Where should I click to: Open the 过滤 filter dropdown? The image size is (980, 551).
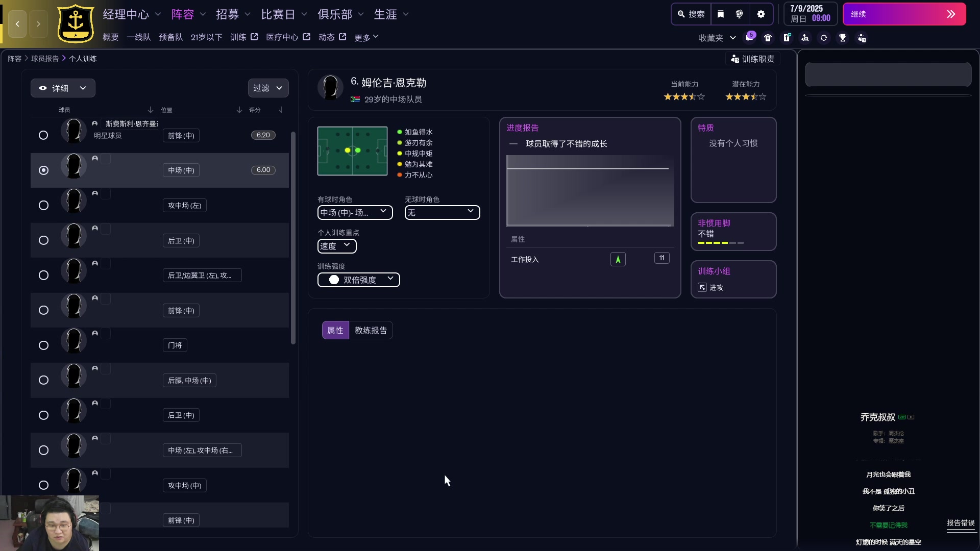tap(268, 88)
